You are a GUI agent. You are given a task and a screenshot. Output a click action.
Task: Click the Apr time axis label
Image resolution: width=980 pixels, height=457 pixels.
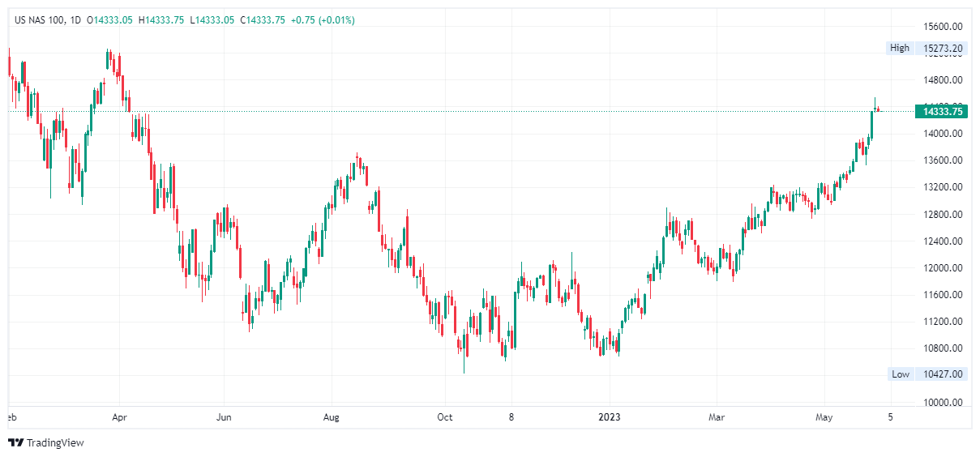click(x=119, y=417)
